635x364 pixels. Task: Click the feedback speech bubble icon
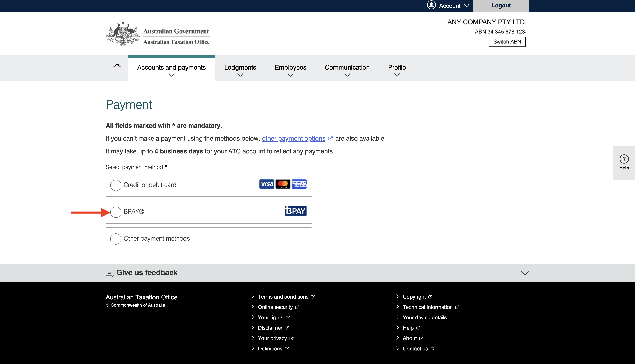(110, 273)
